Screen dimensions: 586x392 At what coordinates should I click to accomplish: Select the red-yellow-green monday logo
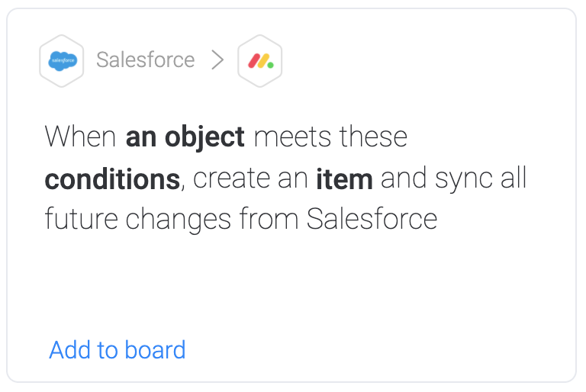pos(261,61)
